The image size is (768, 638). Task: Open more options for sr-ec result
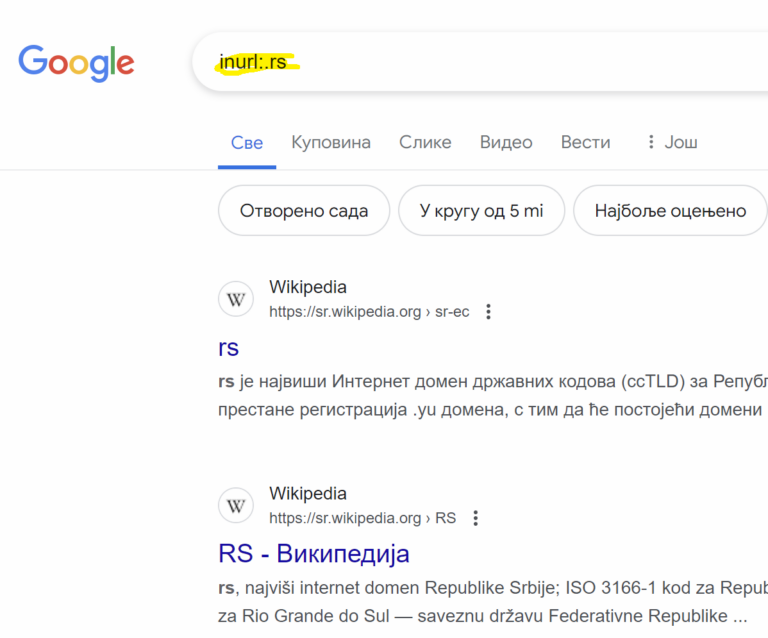488,312
